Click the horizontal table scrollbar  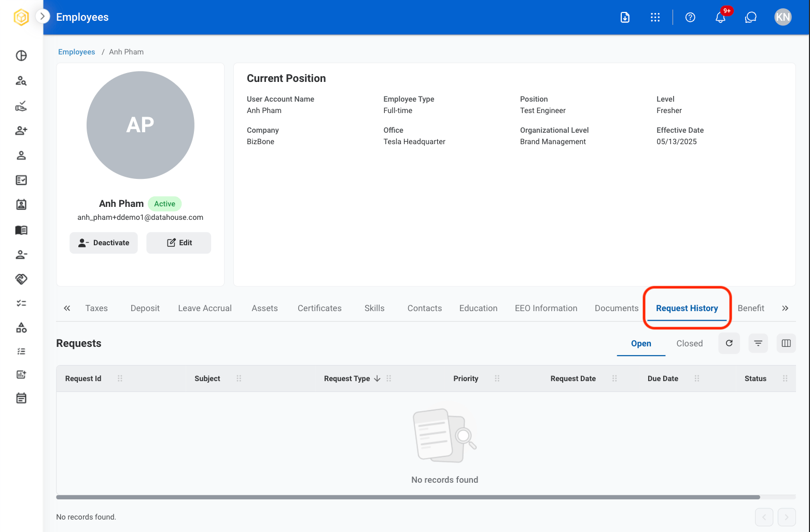point(408,497)
